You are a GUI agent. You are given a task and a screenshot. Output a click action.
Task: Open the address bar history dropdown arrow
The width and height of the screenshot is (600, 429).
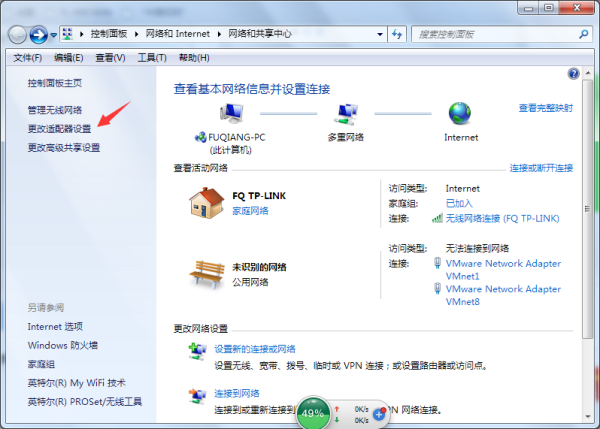point(380,34)
